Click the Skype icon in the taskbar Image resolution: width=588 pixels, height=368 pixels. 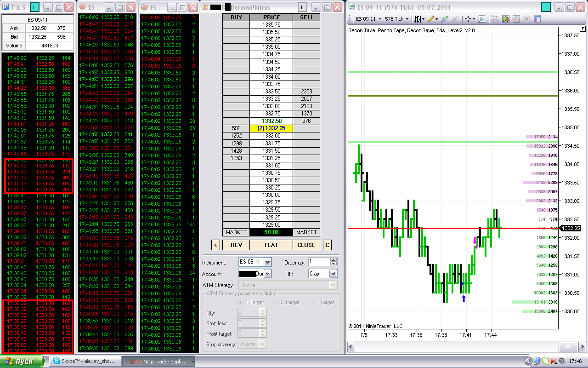[x=57, y=361]
